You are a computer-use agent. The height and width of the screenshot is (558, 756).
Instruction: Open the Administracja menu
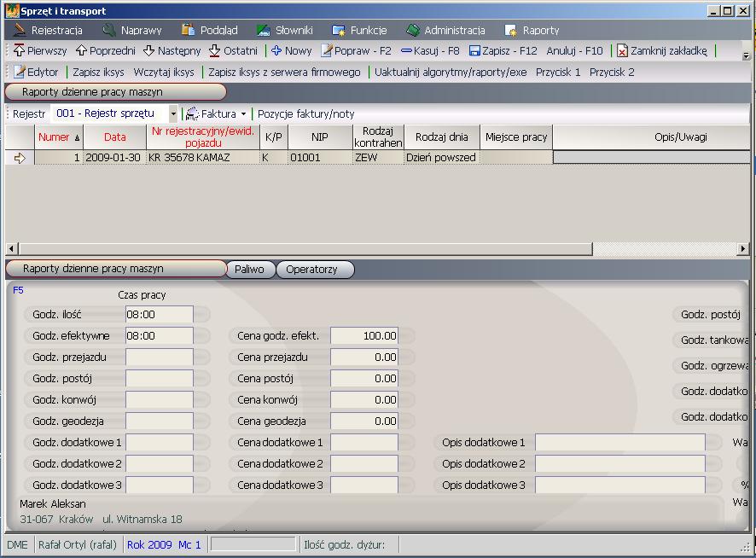445,31
